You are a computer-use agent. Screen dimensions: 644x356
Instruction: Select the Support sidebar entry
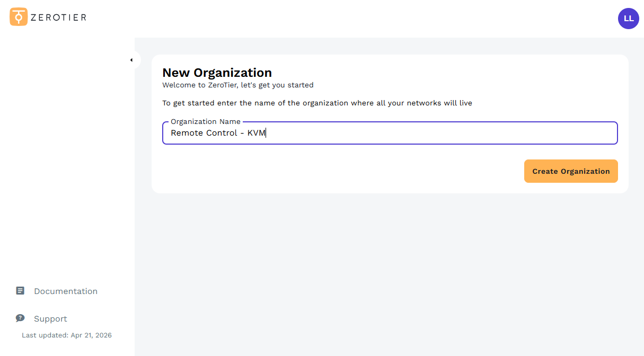pyautogui.click(x=50, y=318)
